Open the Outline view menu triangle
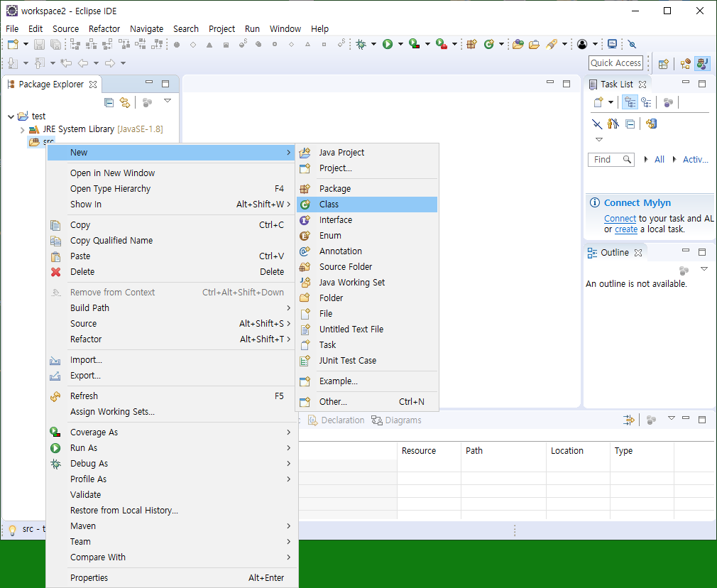 pyautogui.click(x=704, y=269)
